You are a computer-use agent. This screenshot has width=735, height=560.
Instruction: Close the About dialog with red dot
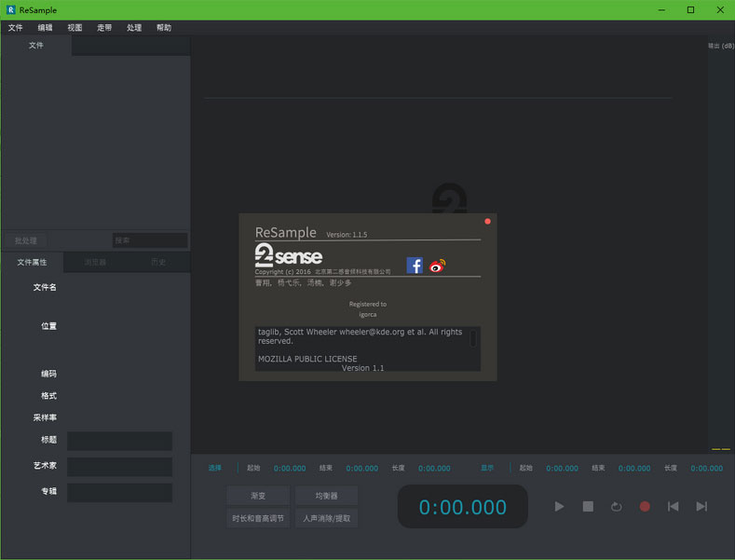[487, 222]
